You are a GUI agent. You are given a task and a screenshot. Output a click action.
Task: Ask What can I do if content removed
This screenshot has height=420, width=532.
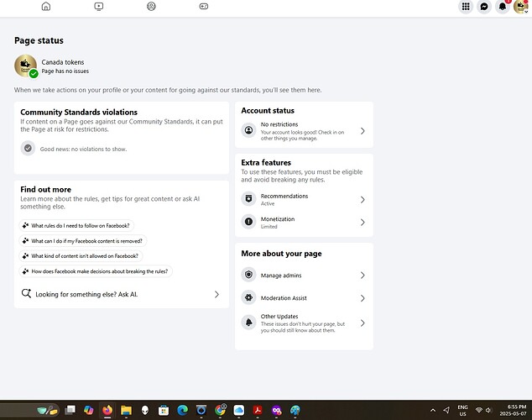pyautogui.click(x=83, y=241)
